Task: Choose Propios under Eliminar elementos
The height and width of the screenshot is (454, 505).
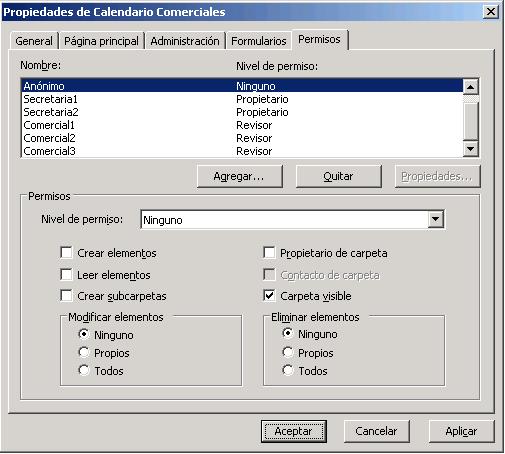Action: (287, 352)
